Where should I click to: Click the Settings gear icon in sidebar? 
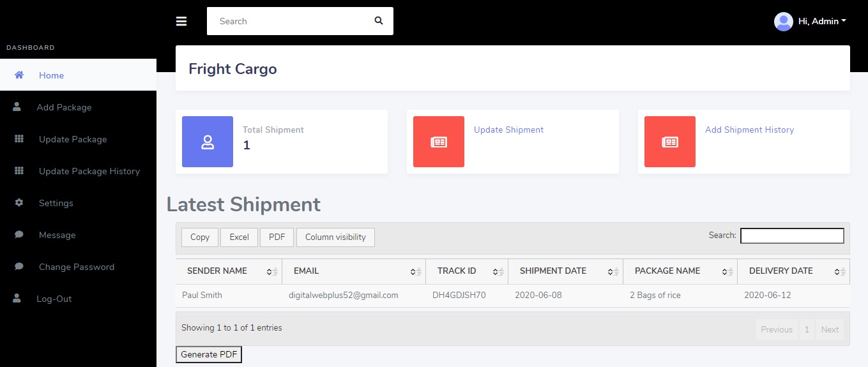(x=19, y=203)
